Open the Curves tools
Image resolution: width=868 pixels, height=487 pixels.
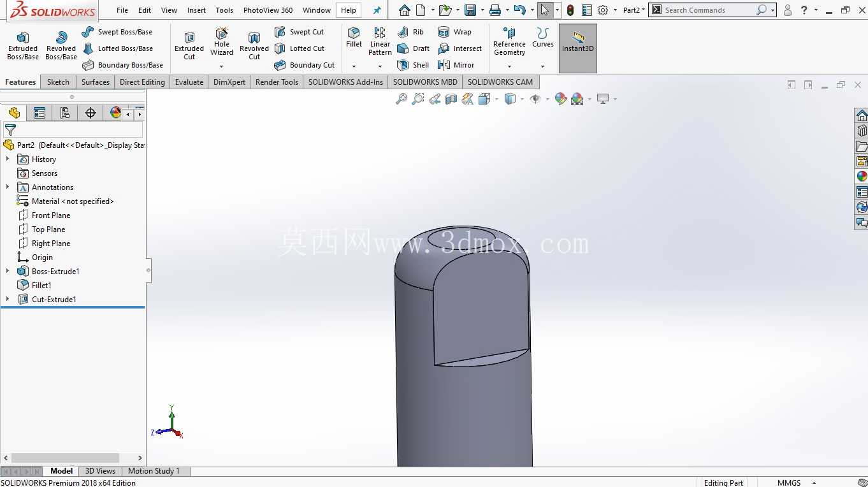[x=542, y=38]
